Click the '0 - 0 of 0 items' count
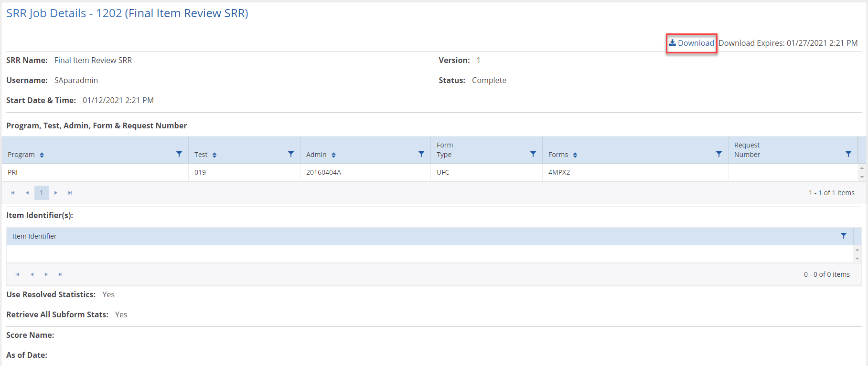Screen dimensions: 868x366 tap(827, 274)
